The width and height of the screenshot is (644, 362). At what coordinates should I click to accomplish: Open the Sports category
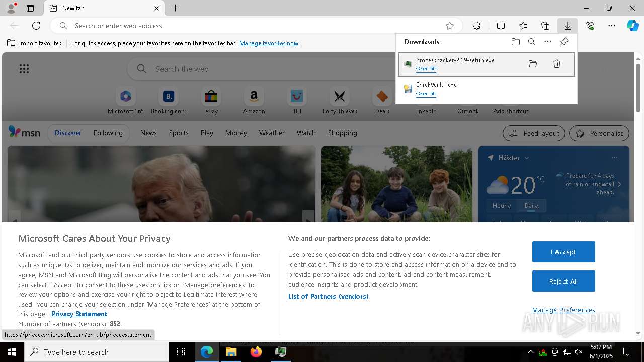tap(179, 133)
